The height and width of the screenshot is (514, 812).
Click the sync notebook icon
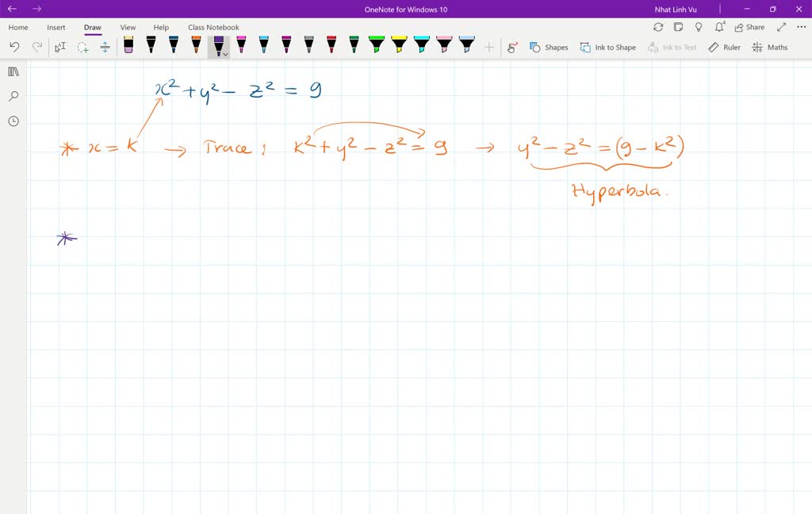click(x=658, y=27)
